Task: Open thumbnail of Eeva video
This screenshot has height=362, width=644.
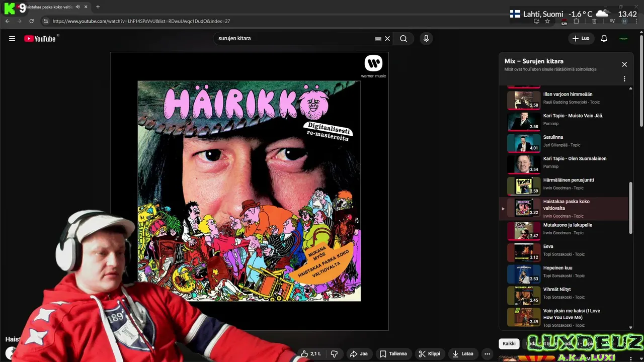Action: click(524, 252)
